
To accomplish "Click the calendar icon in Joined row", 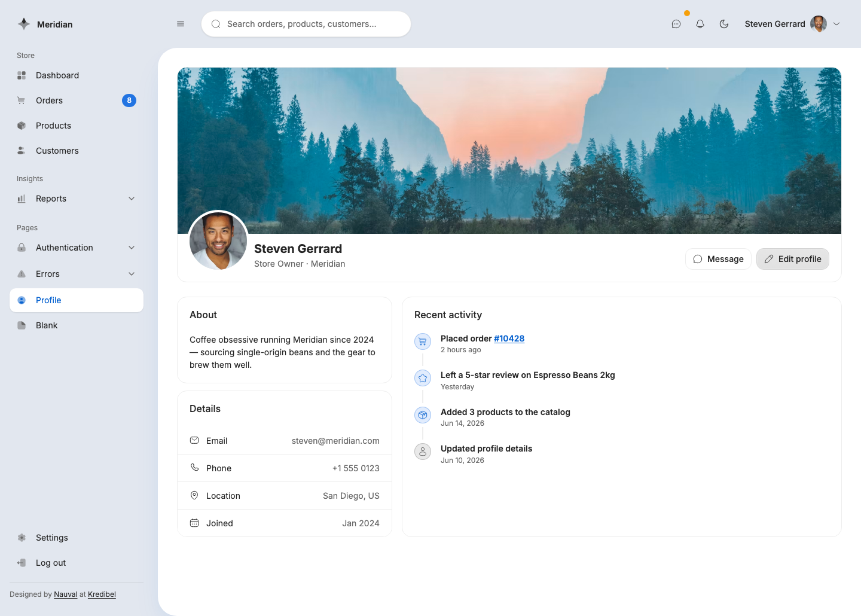I will point(194,523).
